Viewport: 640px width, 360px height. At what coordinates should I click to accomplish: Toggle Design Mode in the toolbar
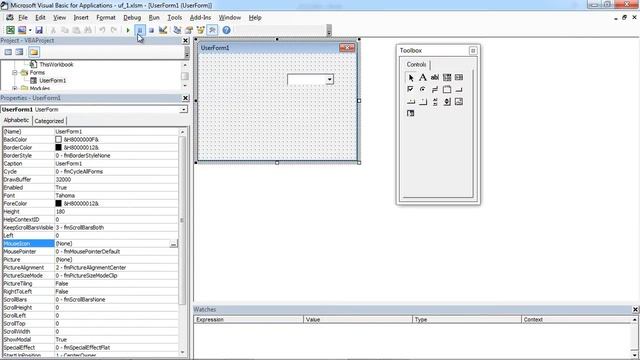click(163, 30)
